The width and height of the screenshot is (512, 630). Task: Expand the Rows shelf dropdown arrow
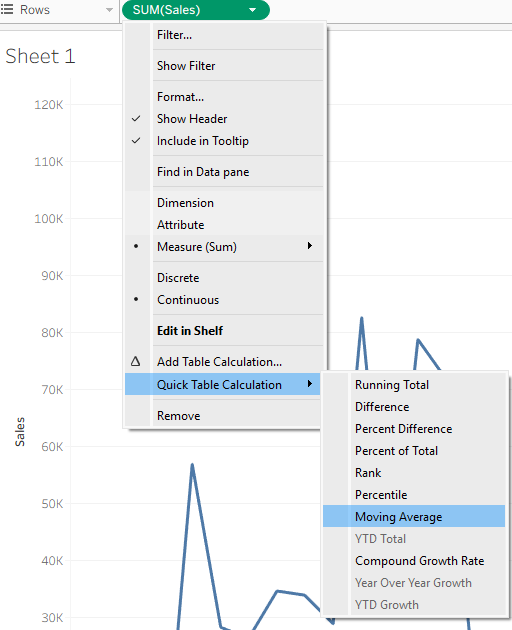(x=109, y=10)
